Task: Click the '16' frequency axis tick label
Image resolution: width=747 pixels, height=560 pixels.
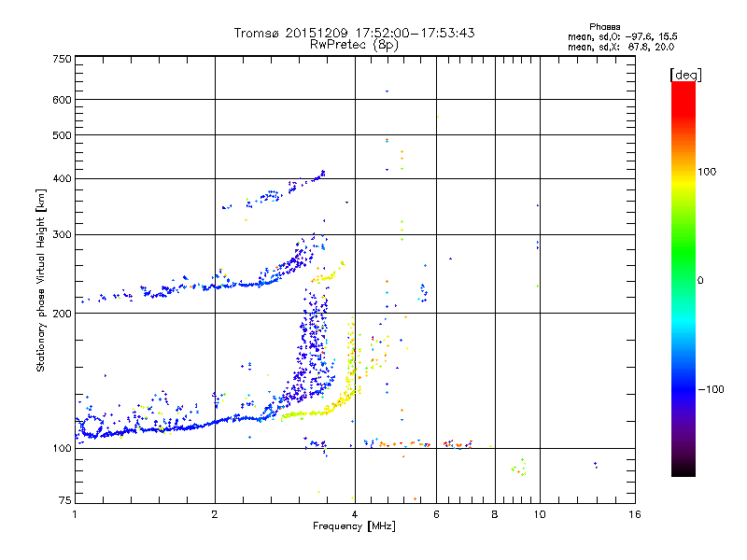Action: pyautogui.click(x=635, y=514)
